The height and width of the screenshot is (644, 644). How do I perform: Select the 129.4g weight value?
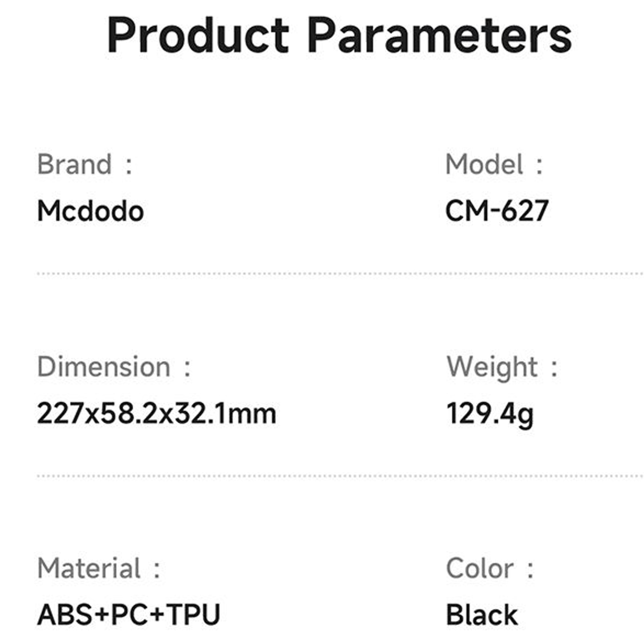coord(489,414)
